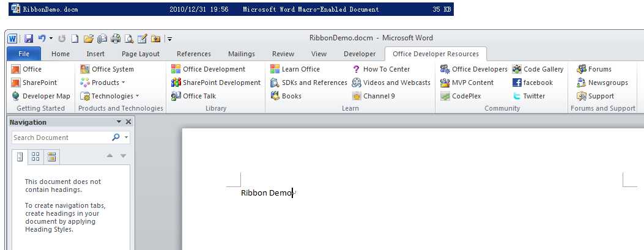Open the File tab
Image resolution: width=644 pixels, height=250 pixels.
tap(24, 54)
